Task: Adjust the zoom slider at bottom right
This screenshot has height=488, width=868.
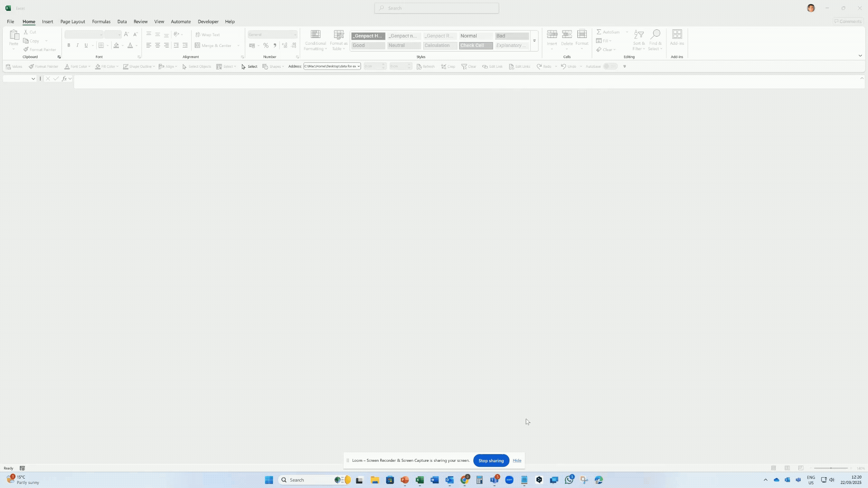Action: click(831, 468)
